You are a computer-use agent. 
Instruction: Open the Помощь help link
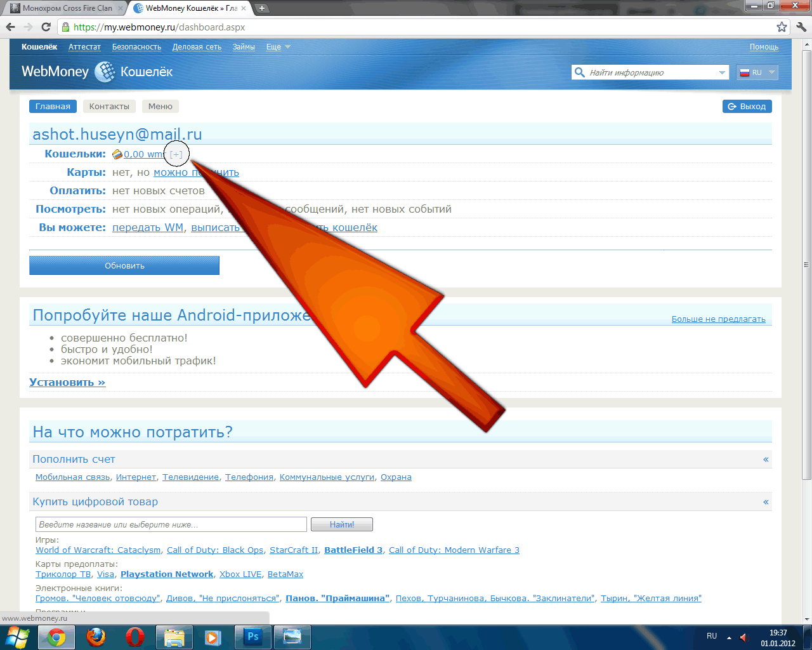(x=764, y=47)
